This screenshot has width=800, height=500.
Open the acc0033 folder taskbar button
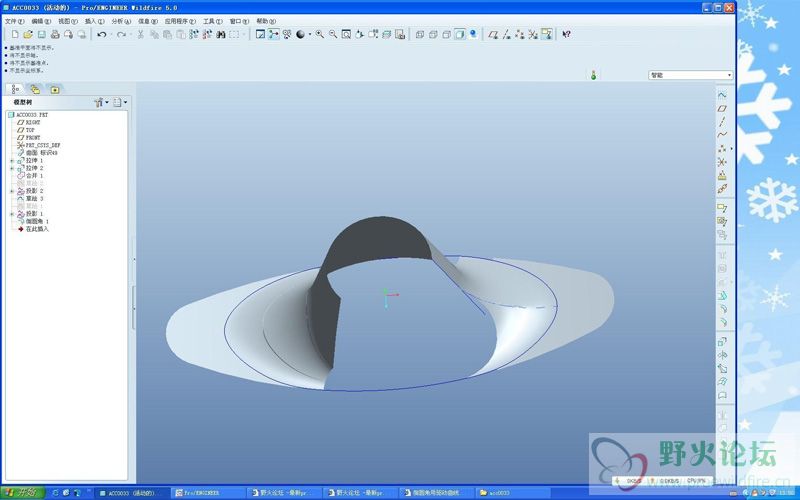513,493
